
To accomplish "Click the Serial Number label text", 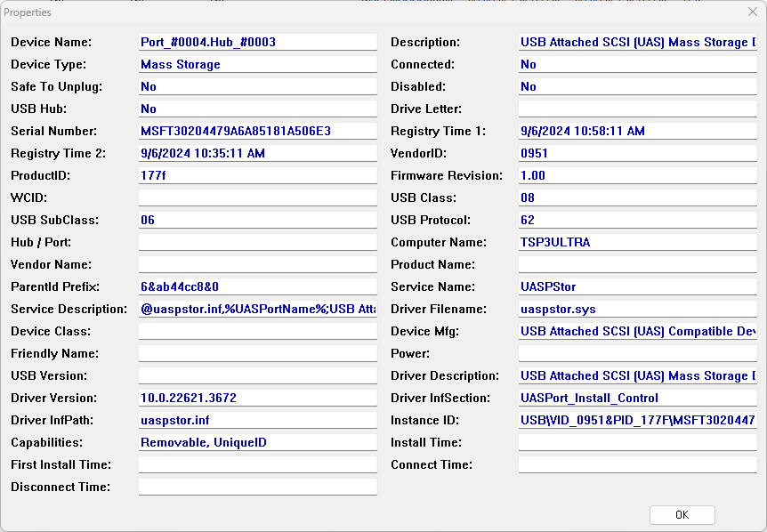I will tap(53, 131).
